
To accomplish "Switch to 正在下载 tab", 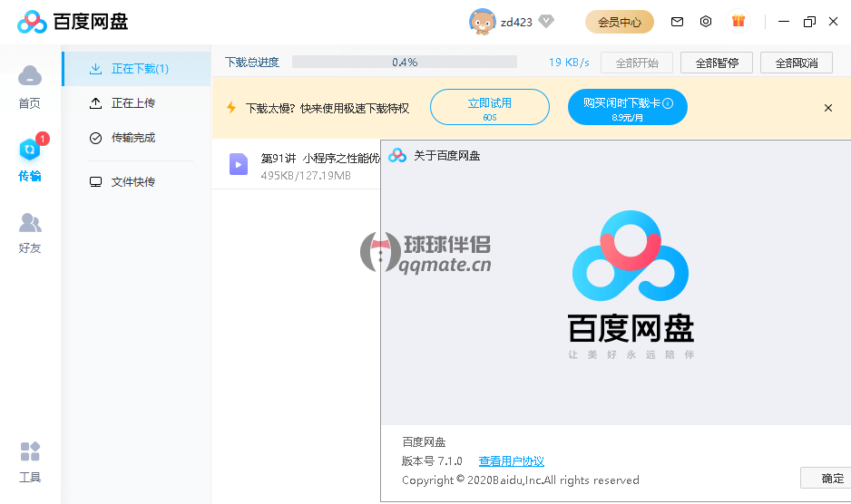I will point(136,69).
